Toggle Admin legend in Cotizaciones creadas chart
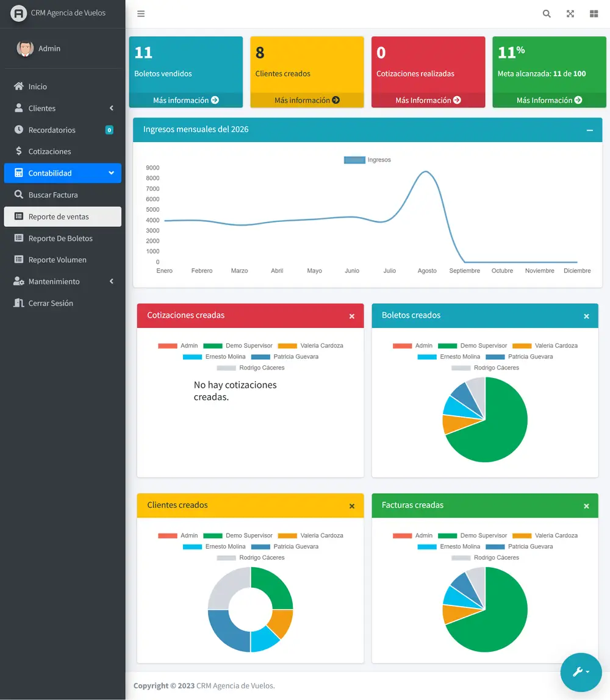 [178, 346]
